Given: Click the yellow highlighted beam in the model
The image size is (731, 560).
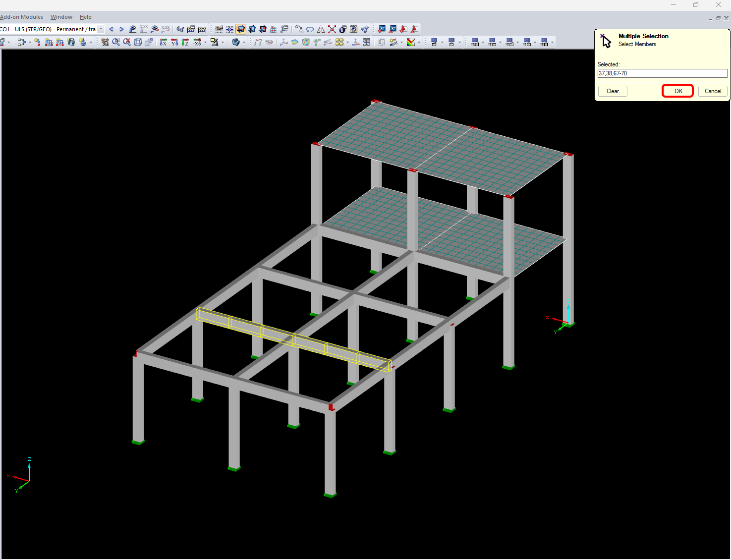Looking at the screenshot, I should [294, 339].
